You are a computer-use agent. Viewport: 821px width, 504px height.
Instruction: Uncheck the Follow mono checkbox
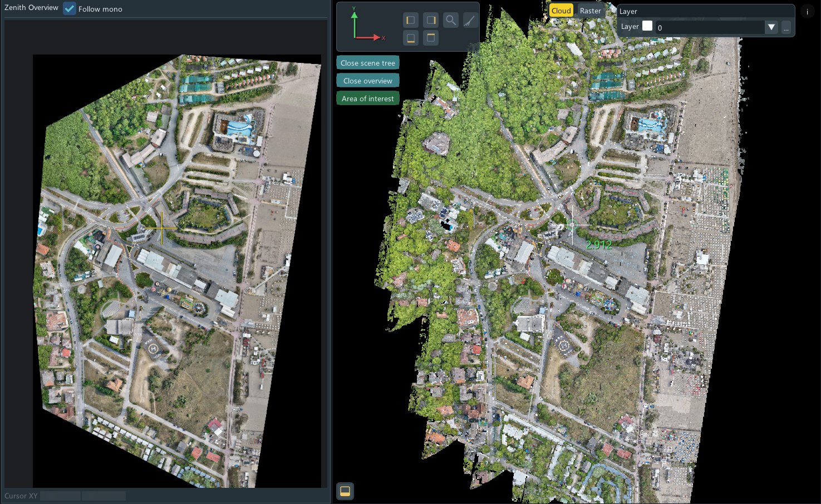point(70,9)
